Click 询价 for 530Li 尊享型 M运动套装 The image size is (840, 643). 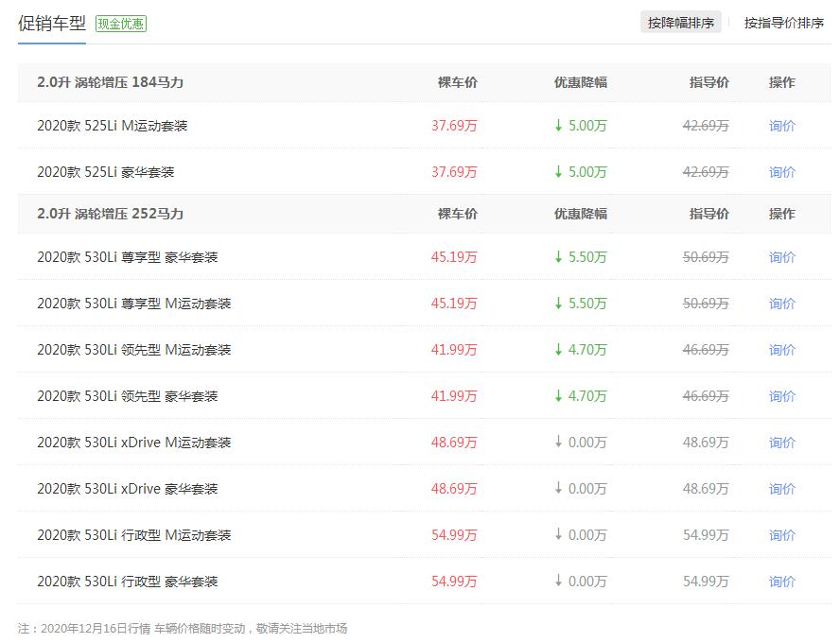pyautogui.click(x=781, y=304)
